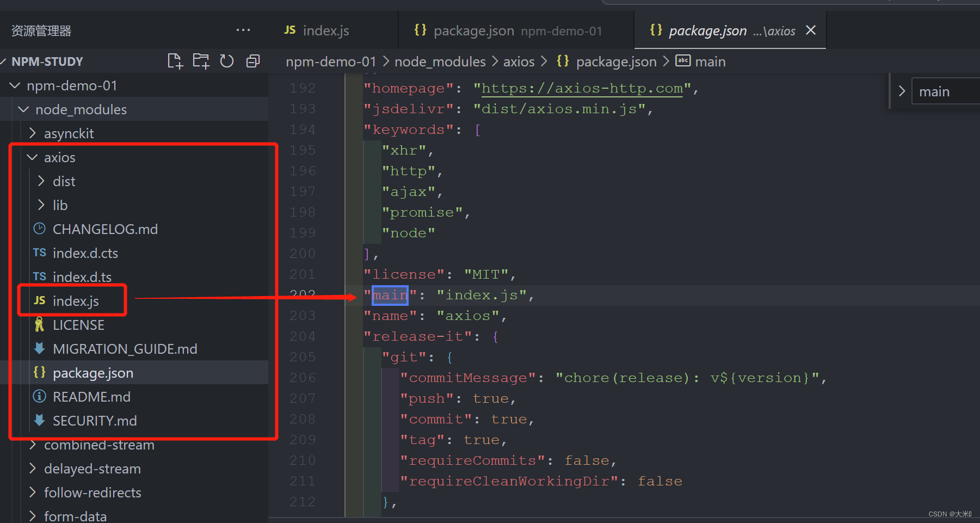The height and width of the screenshot is (523, 980).
Task: Switch to package.json npm-demo-01 tab
Action: [x=516, y=30]
